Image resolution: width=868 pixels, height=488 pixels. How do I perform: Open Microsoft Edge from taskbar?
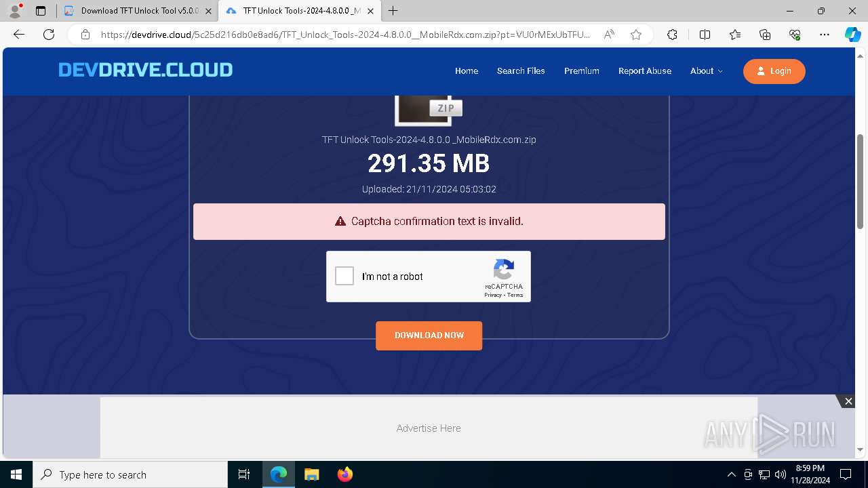279,474
